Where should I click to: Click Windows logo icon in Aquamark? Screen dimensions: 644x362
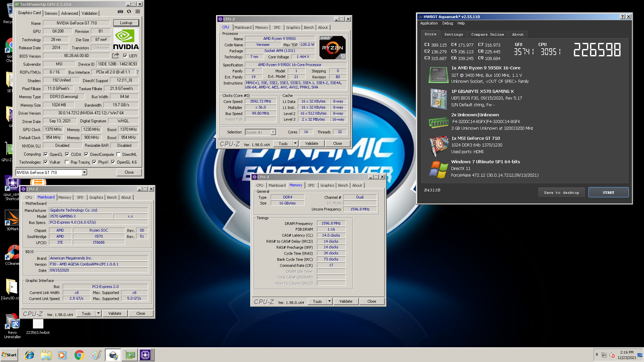438,169
